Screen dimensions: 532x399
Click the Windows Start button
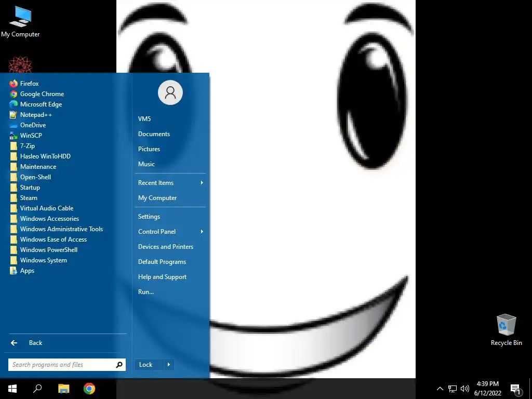click(12, 389)
